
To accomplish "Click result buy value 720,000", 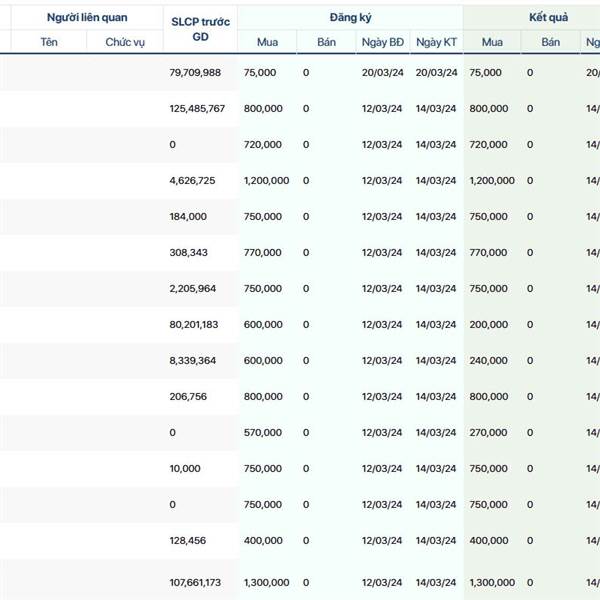I will coord(488,145).
